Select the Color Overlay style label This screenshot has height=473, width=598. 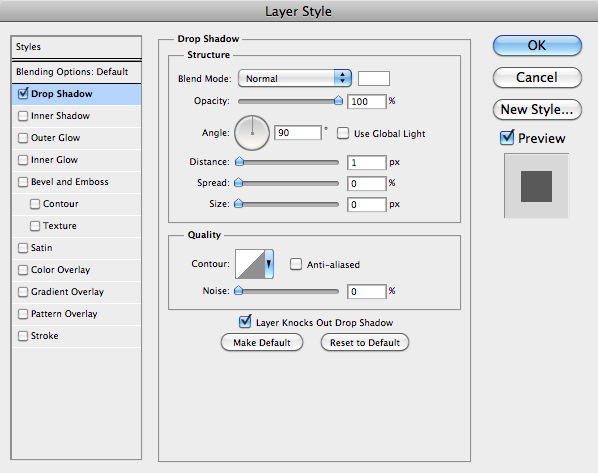(x=60, y=270)
